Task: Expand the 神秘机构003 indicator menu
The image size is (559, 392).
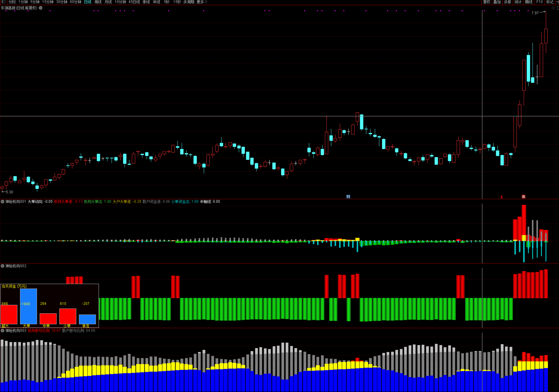Action: (2, 330)
